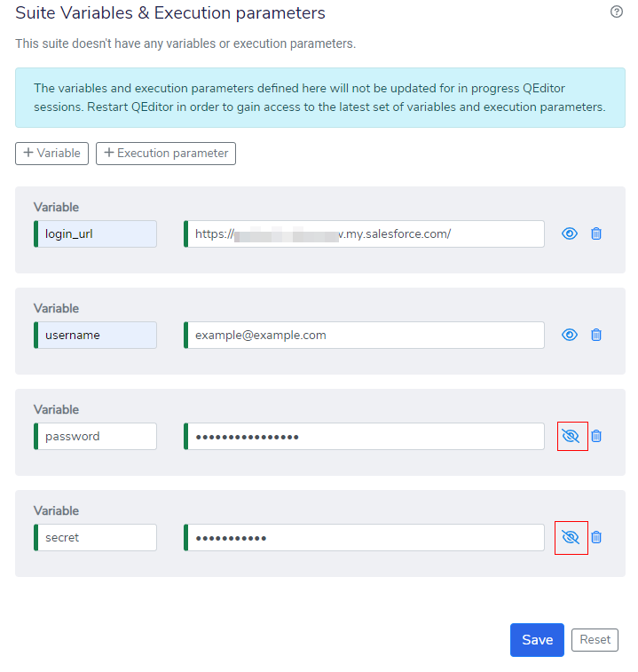Screen dimensions: 638x672
Task: Toggle visibility of username value
Action: 570,335
